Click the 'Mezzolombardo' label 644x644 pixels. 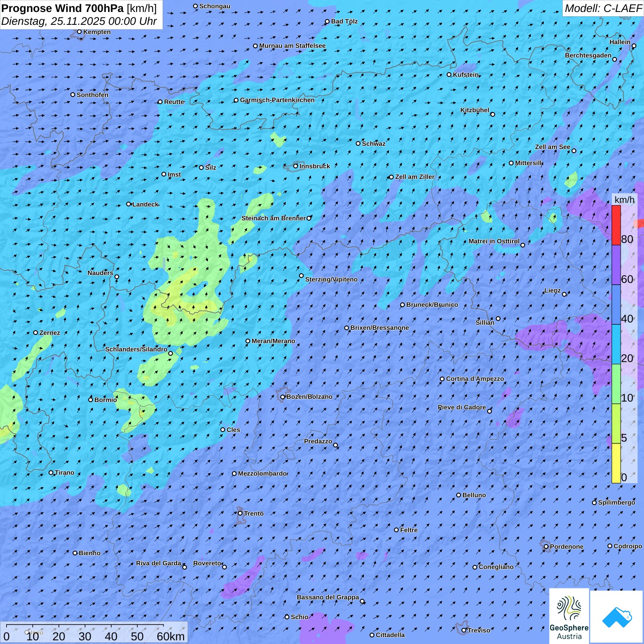[262, 473]
